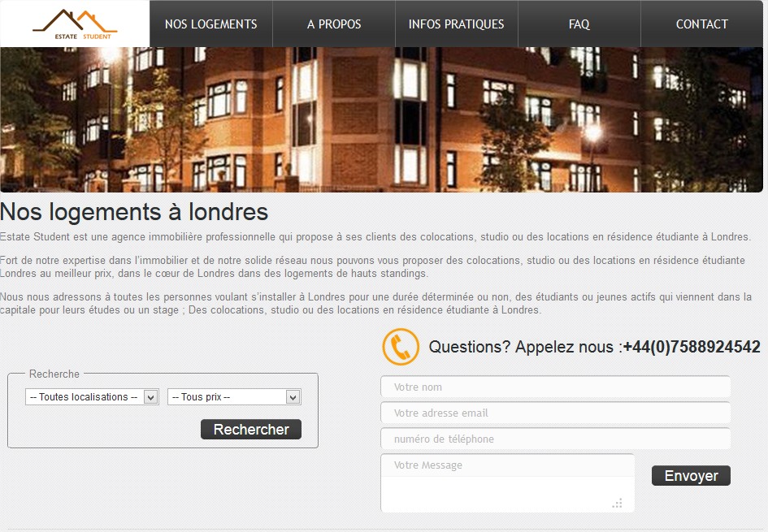Click inside the Votre Message textarea
Viewport: 768px width, 532px height.
tap(506, 483)
